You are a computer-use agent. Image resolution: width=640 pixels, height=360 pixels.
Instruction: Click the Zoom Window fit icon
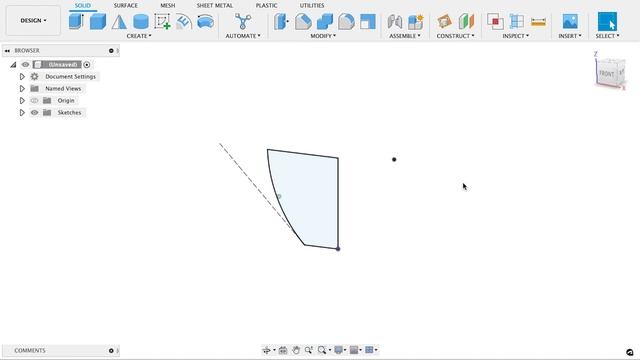coord(322,350)
